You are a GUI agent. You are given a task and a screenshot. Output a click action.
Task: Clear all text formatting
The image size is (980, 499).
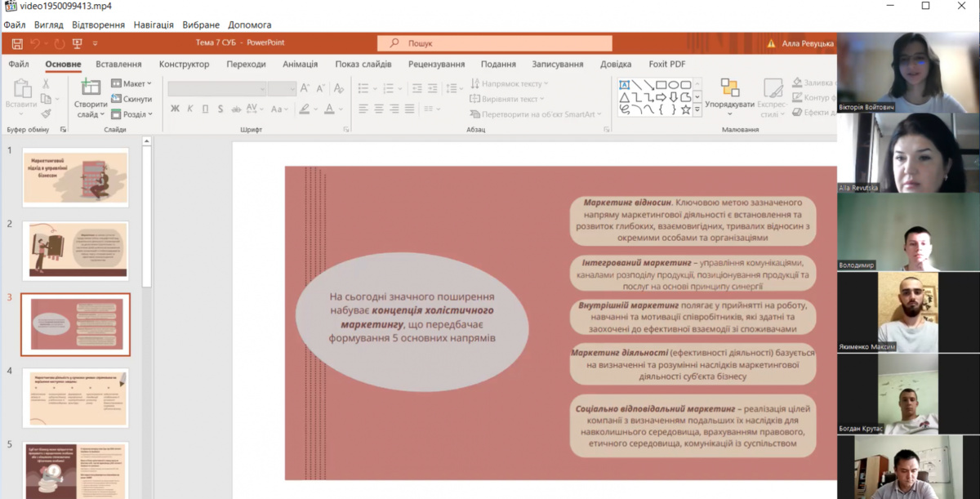[x=338, y=88]
